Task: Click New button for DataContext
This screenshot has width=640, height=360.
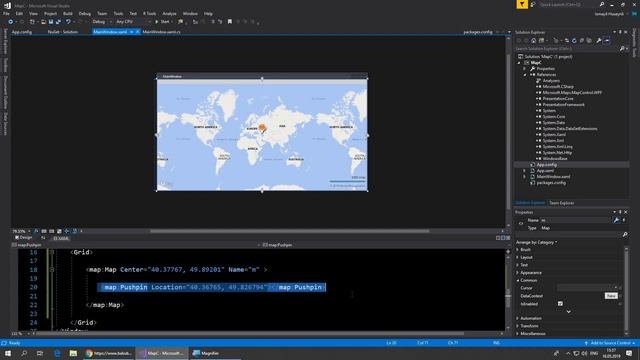Action: coord(611,296)
